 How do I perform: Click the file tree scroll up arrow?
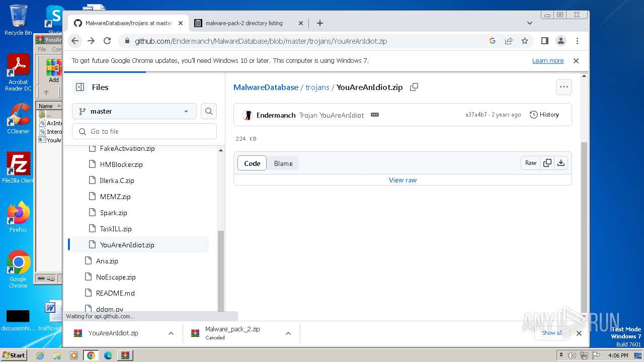[x=220, y=150]
